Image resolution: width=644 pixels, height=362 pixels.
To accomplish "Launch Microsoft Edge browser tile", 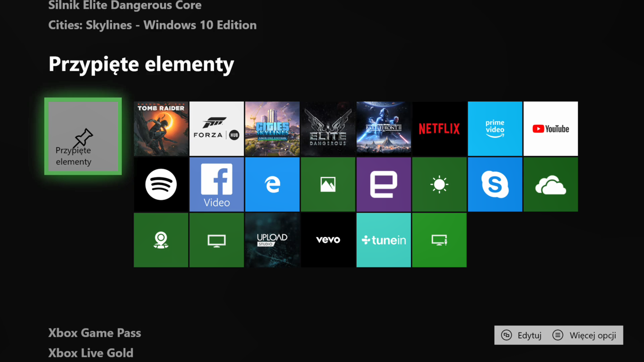I will 272,184.
